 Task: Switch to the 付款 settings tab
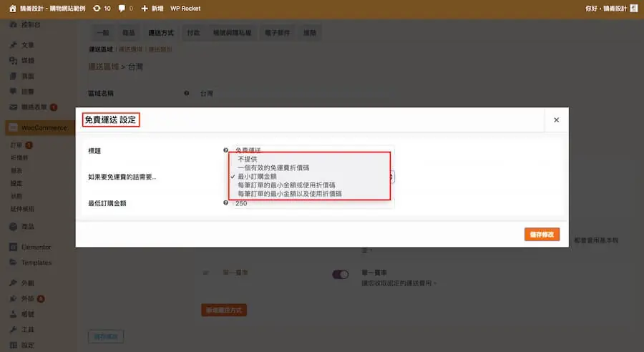pyautogui.click(x=193, y=32)
